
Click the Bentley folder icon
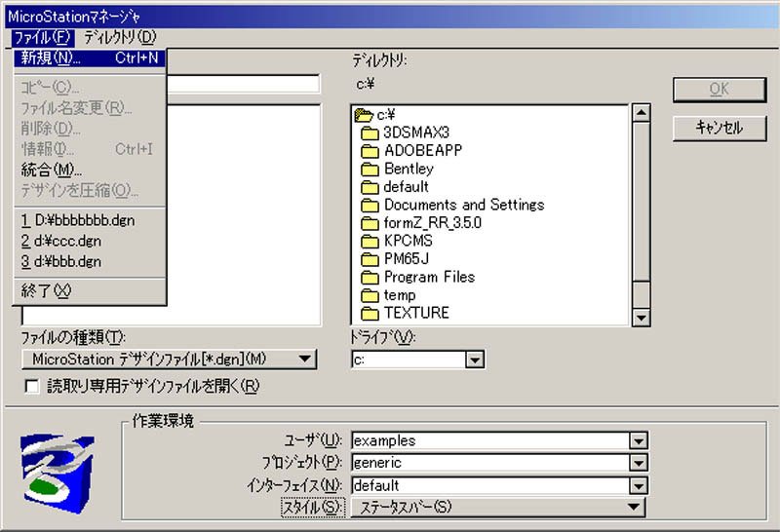tap(370, 170)
